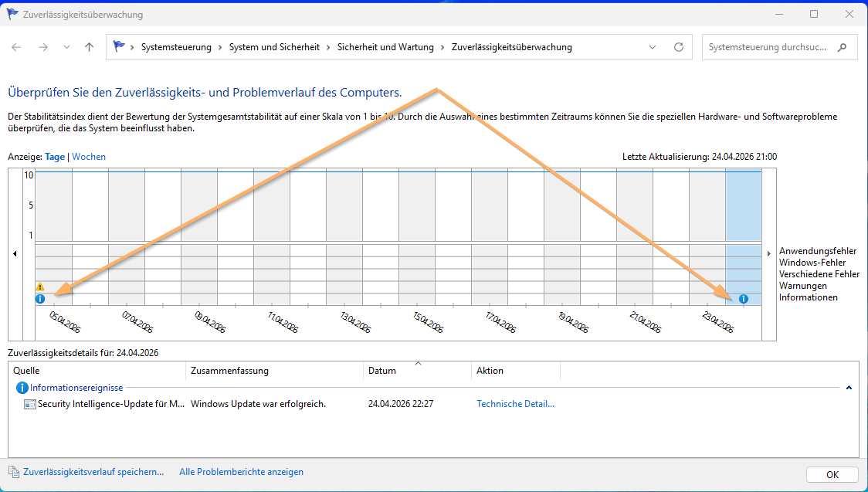
Task: Open Alle Problemberichte anzeigen link
Action: tap(242, 472)
